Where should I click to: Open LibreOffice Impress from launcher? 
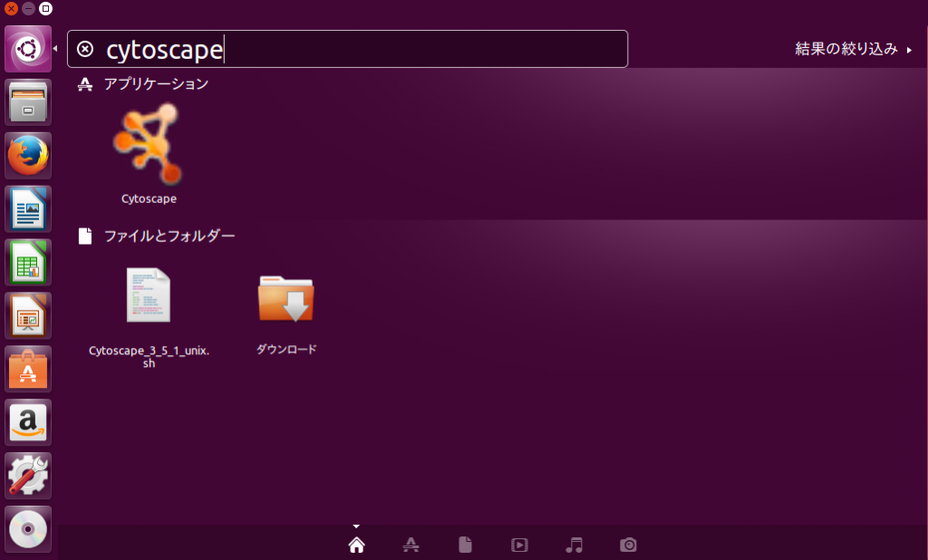[x=28, y=315]
